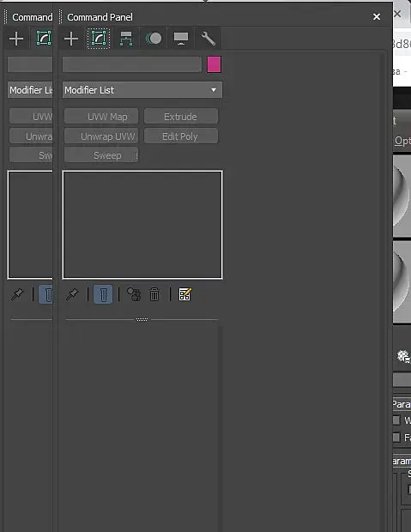Click the Pin Stack pushpin icon
The height and width of the screenshot is (532, 411).
click(72, 294)
